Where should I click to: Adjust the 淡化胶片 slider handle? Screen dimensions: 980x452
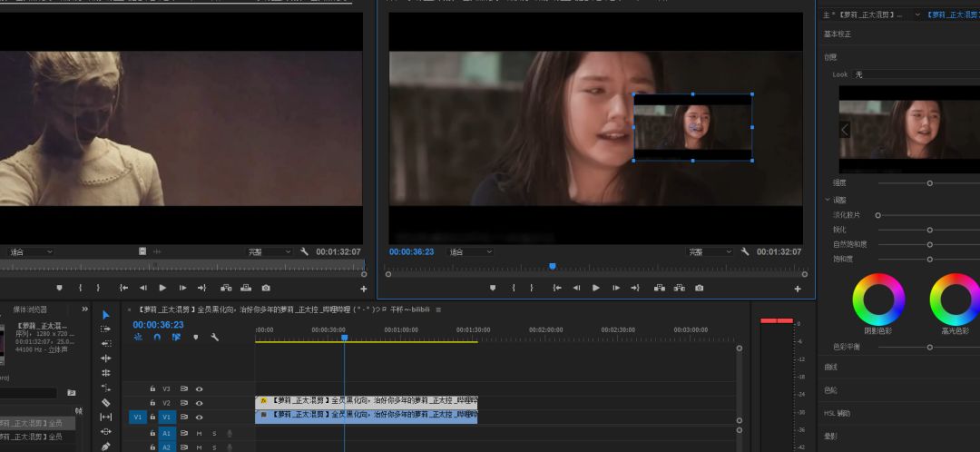pyautogui.click(x=877, y=215)
